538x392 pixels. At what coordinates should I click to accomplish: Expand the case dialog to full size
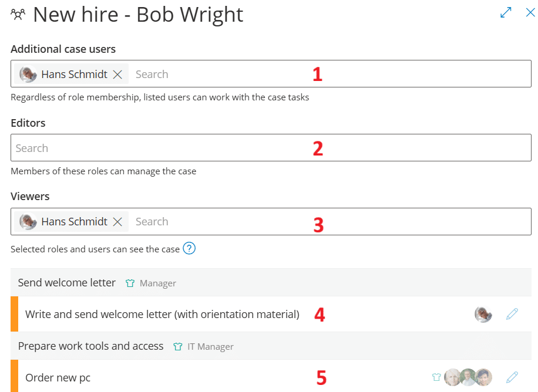(x=506, y=13)
